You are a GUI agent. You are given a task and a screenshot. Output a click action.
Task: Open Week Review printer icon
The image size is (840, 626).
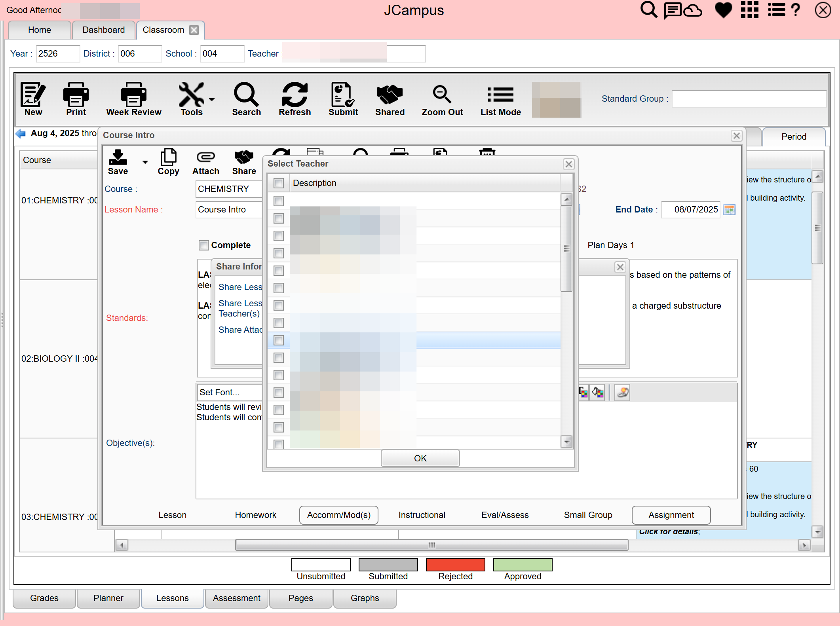134,99
